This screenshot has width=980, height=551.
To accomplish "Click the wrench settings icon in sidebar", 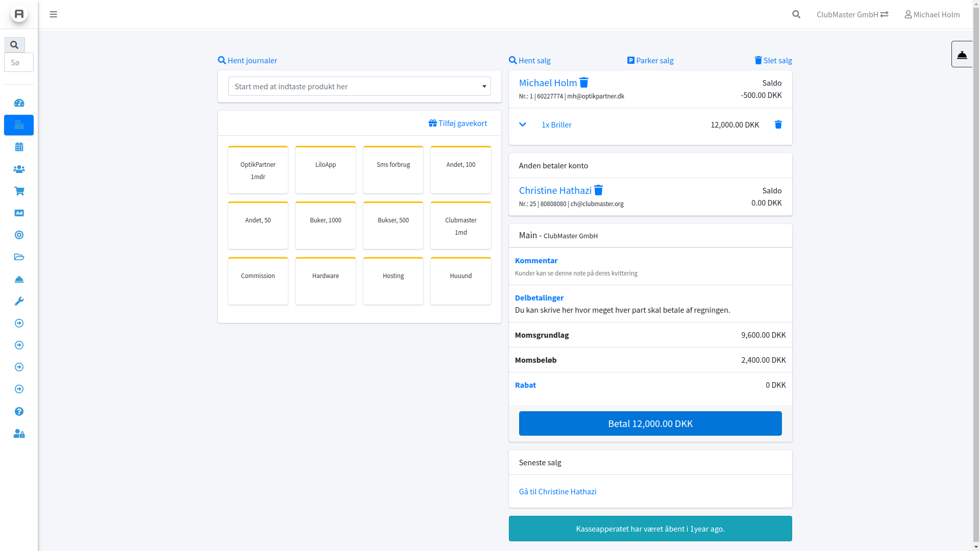I will [x=19, y=301].
